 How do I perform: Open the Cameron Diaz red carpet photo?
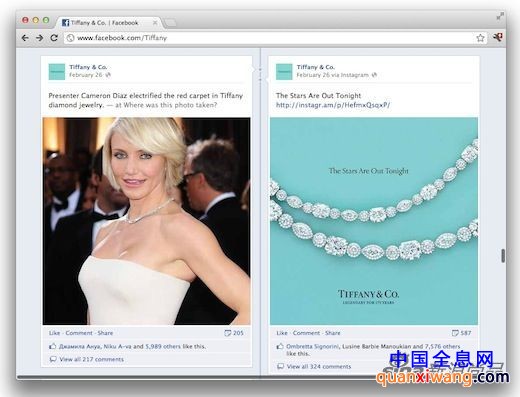pyautogui.click(x=146, y=221)
